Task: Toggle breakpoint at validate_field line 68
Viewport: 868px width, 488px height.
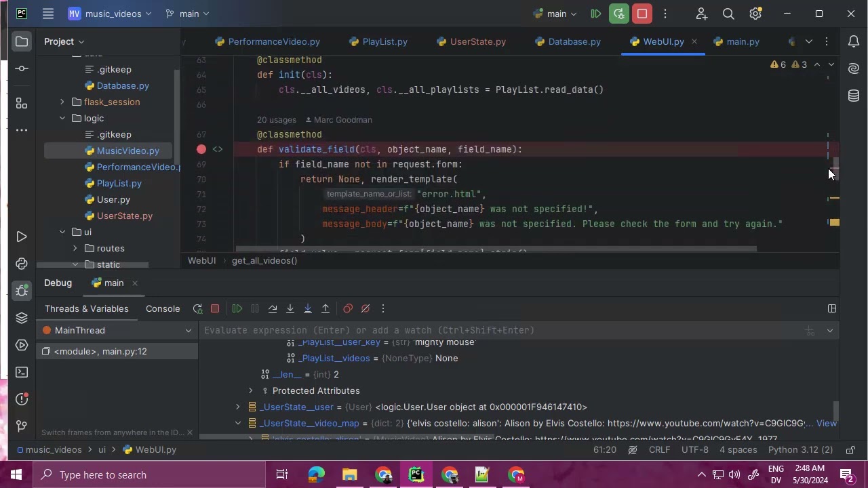Action: point(201,149)
